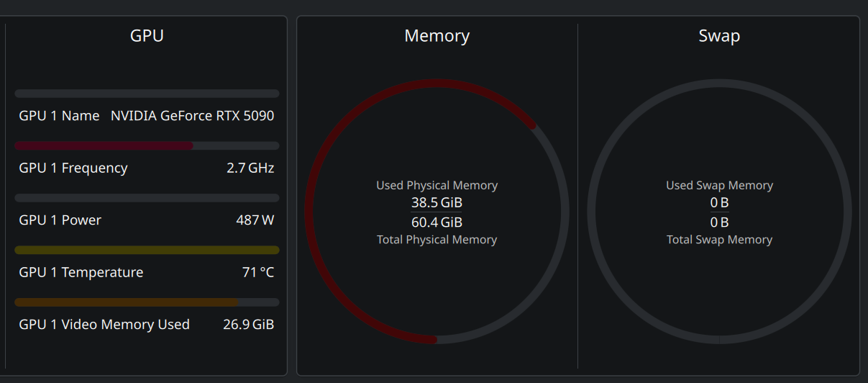Select the 487 W power reading
This screenshot has height=383, width=868.
255,220
